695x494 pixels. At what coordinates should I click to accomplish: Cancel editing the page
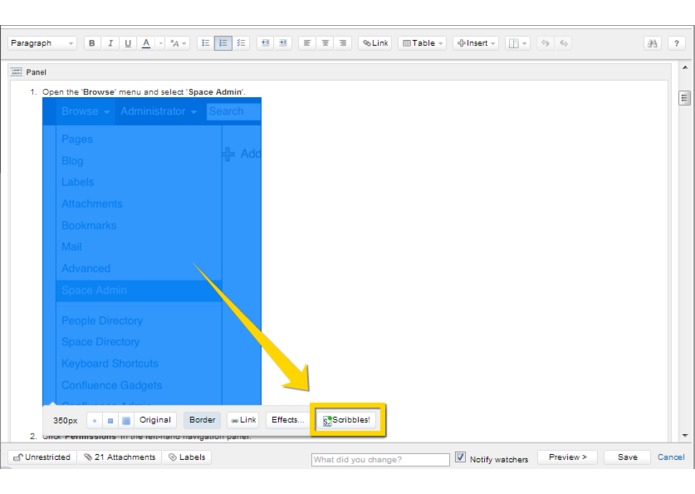[671, 457]
